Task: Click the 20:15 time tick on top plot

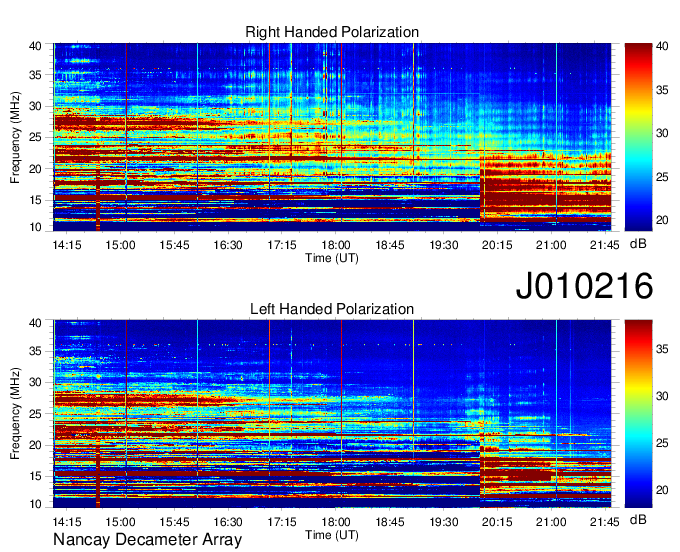Action: click(497, 245)
